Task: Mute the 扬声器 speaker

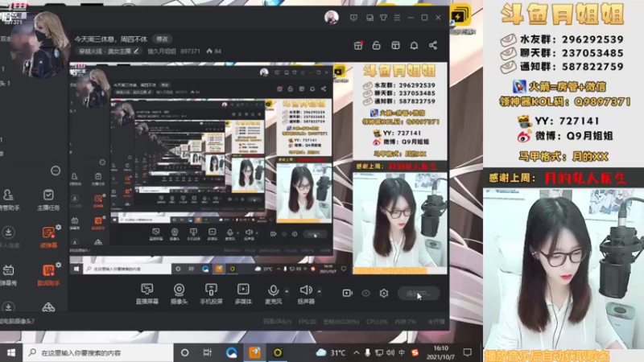Action: tap(306, 294)
